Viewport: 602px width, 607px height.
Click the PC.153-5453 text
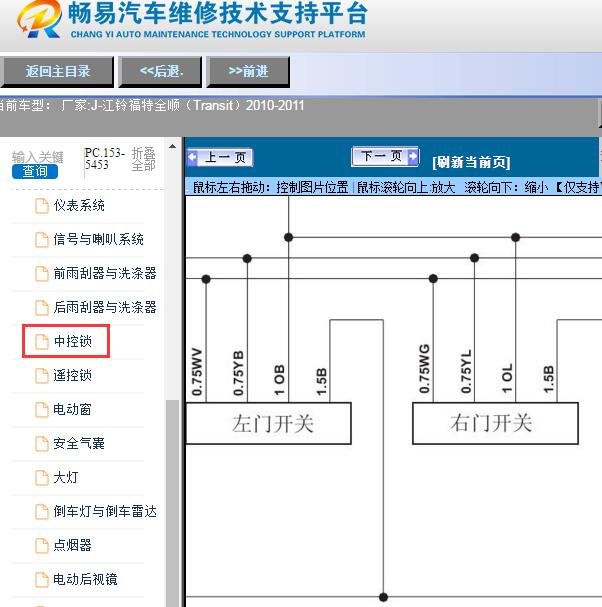tap(105, 159)
